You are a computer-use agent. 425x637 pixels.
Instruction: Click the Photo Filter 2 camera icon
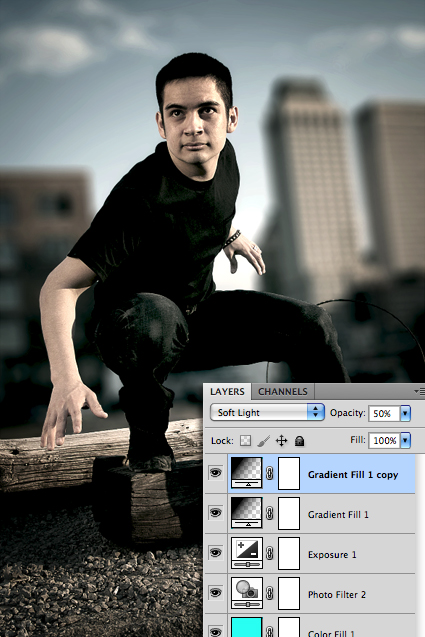[x=247, y=593]
